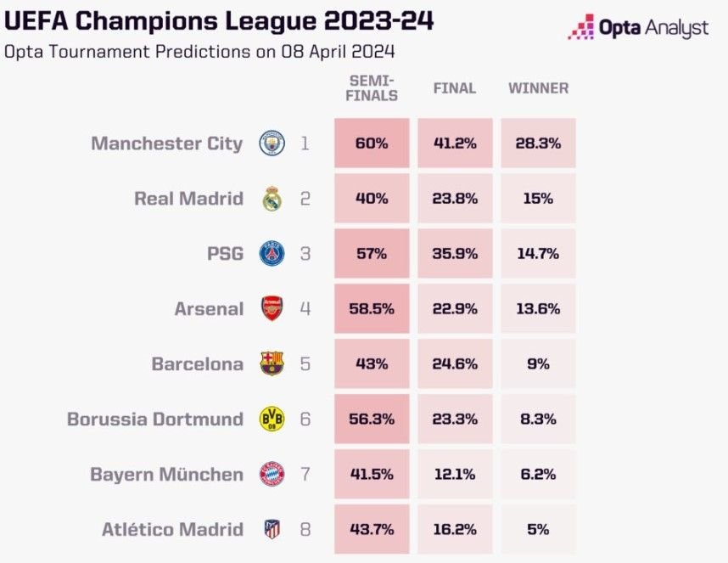Select the FINAL column header
The height and width of the screenshot is (563, 728).
click(x=455, y=88)
